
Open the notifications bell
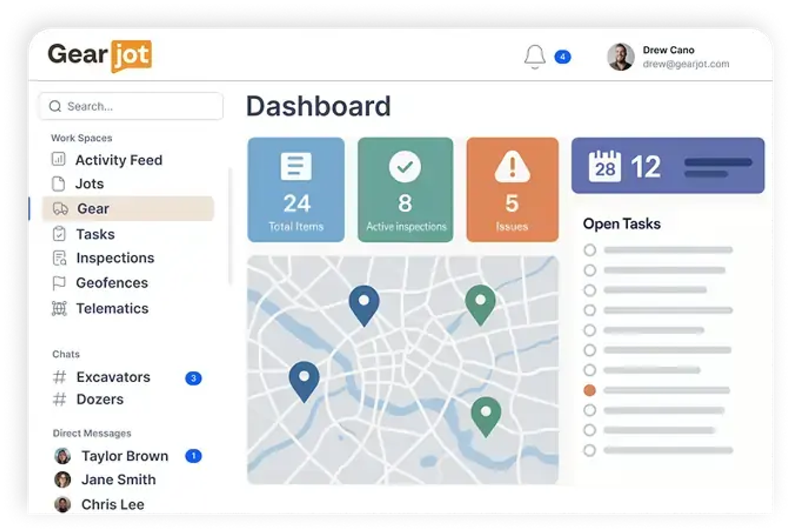pyautogui.click(x=535, y=57)
